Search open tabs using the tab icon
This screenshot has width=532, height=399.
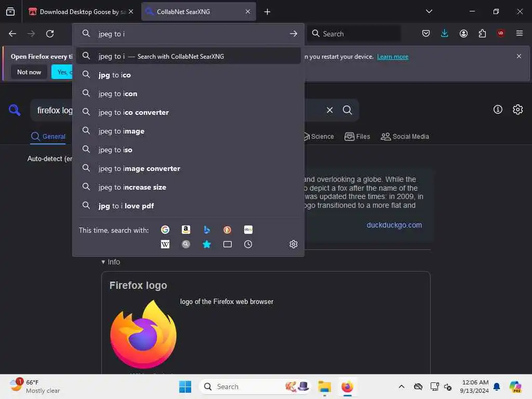pyautogui.click(x=228, y=244)
